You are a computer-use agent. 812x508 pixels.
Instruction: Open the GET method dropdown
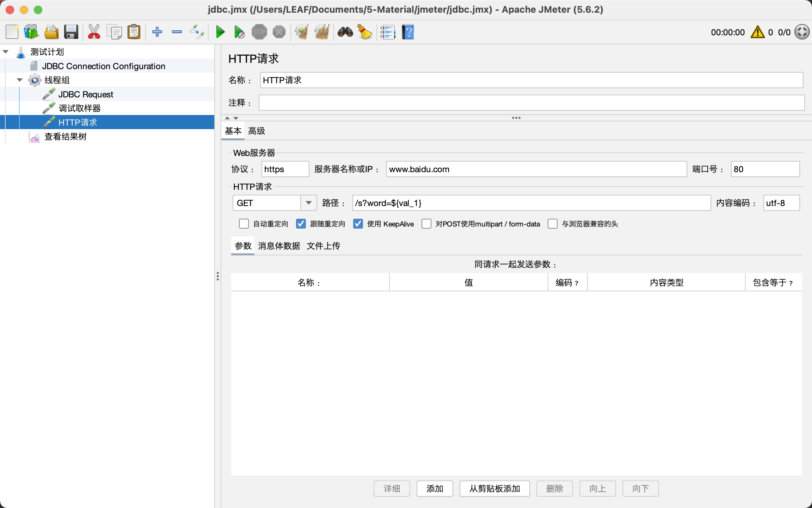tap(309, 203)
